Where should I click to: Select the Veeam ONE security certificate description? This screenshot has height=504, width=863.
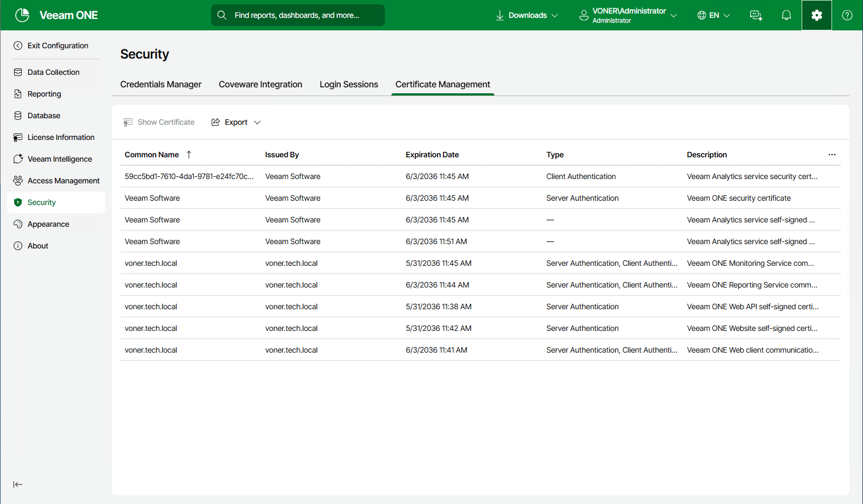(x=739, y=198)
